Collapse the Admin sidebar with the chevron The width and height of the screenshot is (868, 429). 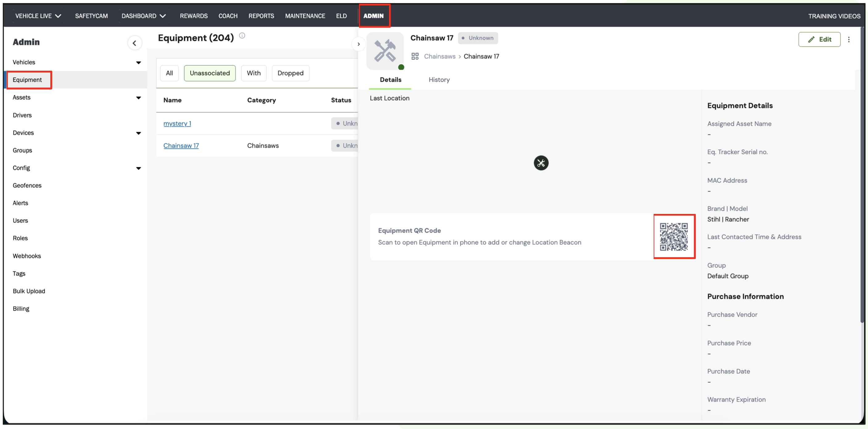[x=134, y=43]
